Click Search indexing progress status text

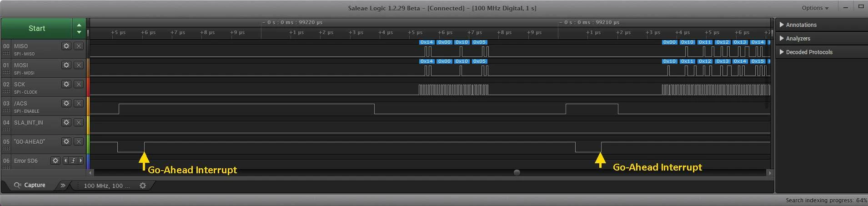[826, 200]
